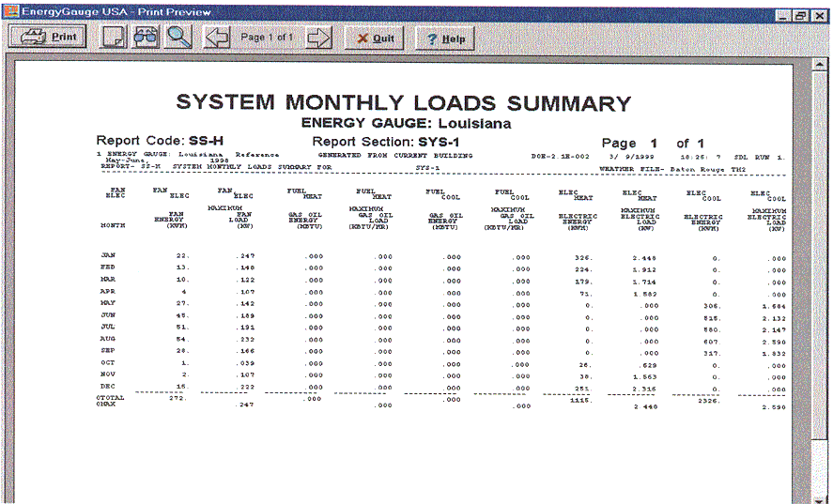Click the total fan energy value 272.
The width and height of the screenshot is (833, 504).
(179, 398)
